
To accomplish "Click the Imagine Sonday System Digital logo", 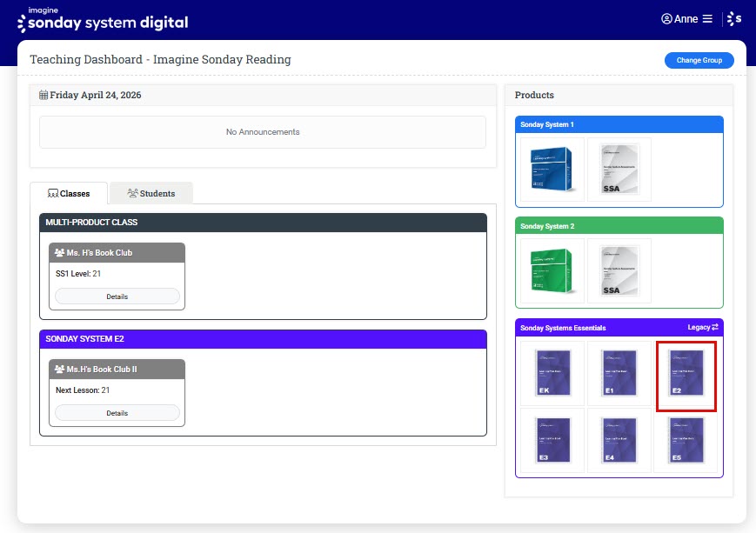I will click(103, 20).
